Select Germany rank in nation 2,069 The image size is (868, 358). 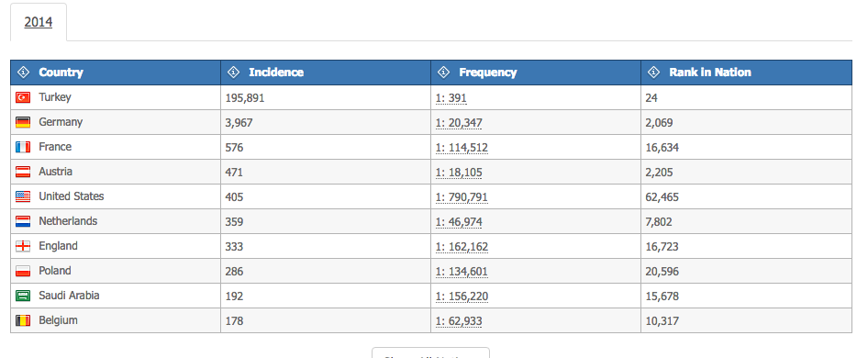[x=660, y=122]
